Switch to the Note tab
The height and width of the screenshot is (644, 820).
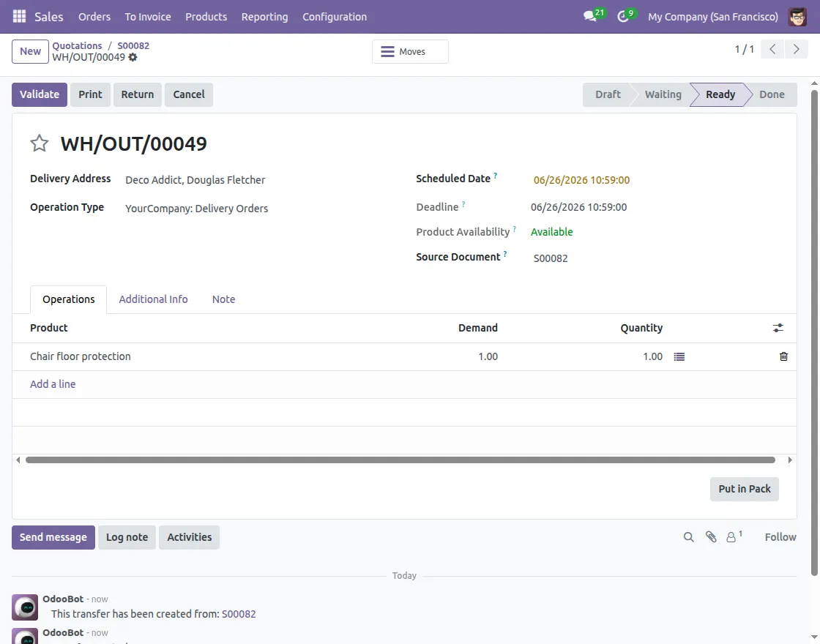click(x=223, y=299)
